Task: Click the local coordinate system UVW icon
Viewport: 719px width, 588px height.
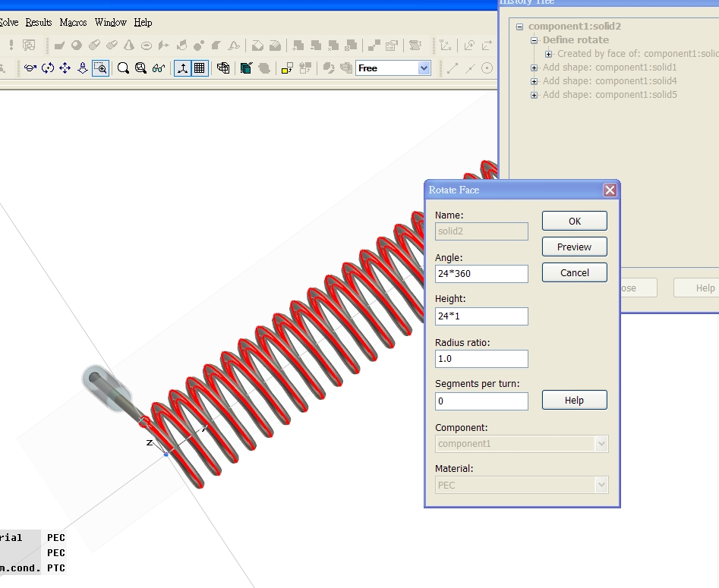Action: click(445, 45)
